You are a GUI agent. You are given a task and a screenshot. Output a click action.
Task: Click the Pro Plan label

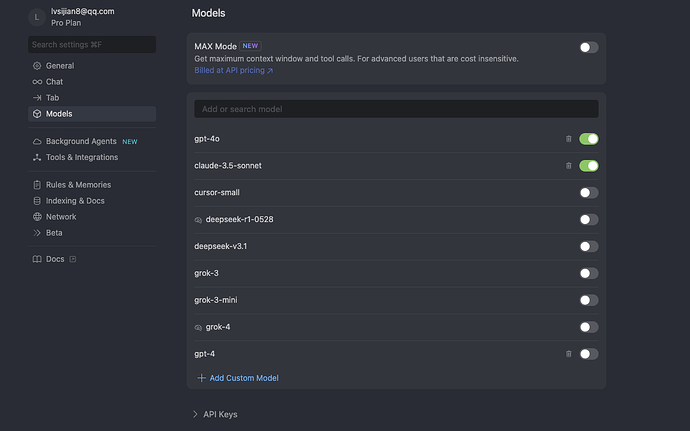pos(66,23)
